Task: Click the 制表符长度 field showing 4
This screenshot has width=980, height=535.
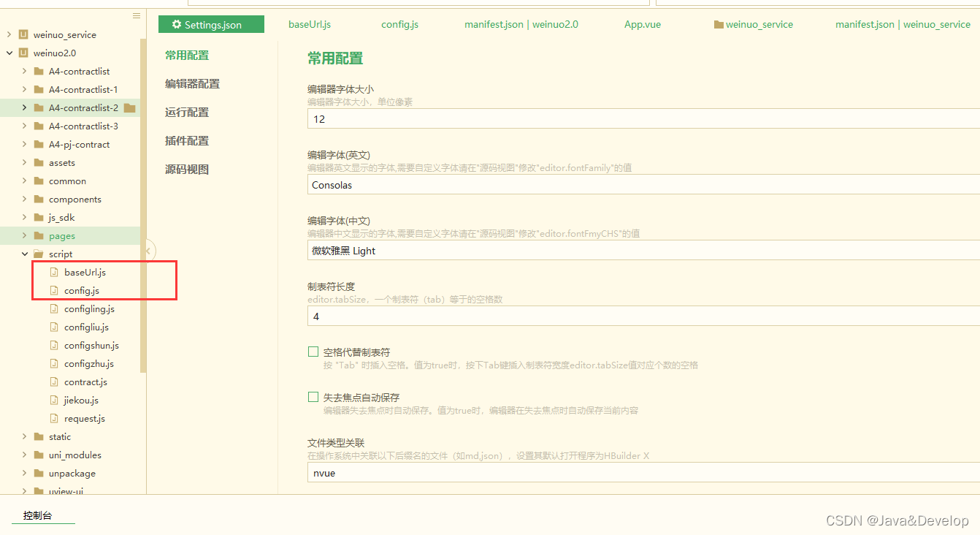Action: pos(643,316)
